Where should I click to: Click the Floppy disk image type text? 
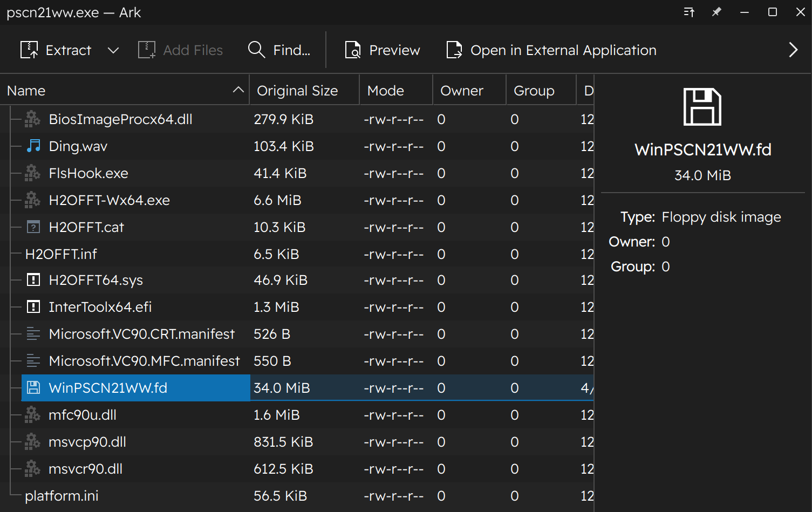coord(721,217)
